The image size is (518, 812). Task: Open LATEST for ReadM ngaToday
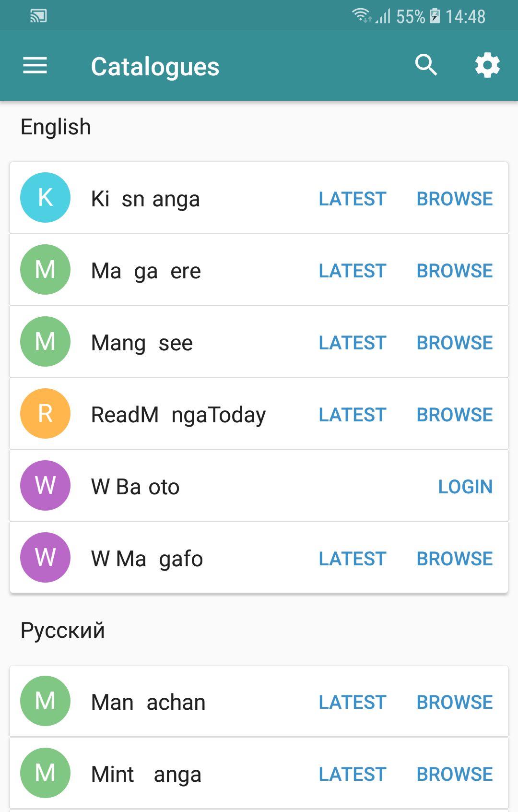(x=353, y=415)
